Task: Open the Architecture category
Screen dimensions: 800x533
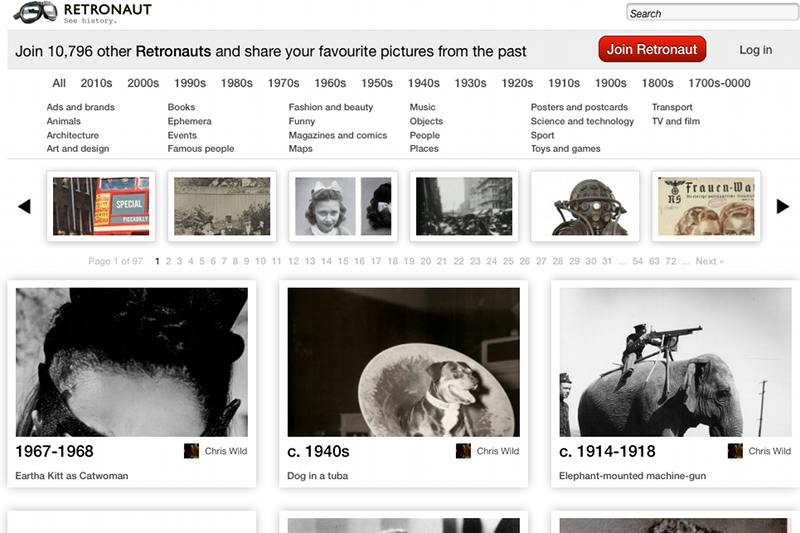Action: [x=72, y=135]
